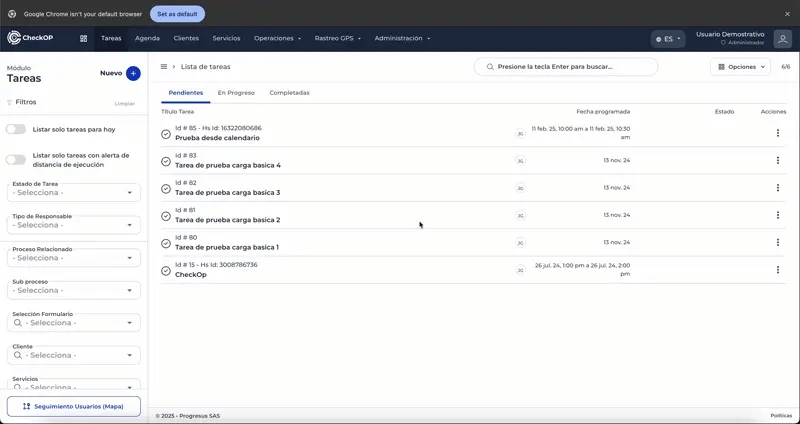Screen dimensions: 800x424
Task: Click the task search input field
Action: point(566,67)
